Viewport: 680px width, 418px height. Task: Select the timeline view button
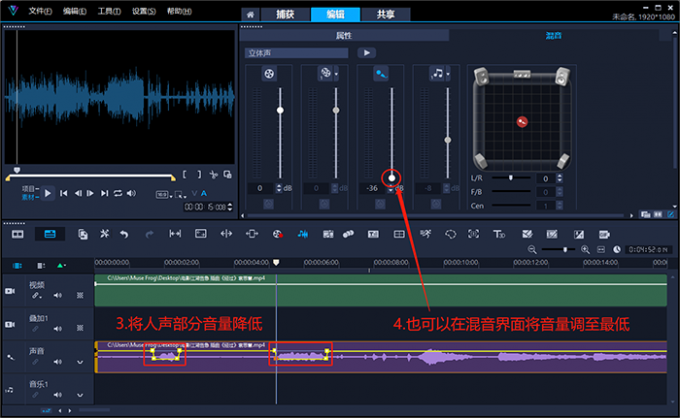tap(50, 234)
